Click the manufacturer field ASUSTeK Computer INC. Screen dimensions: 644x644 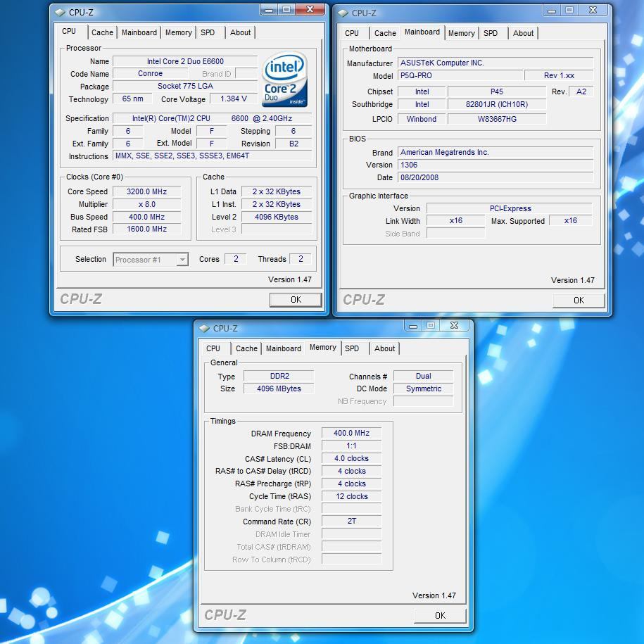coord(495,63)
